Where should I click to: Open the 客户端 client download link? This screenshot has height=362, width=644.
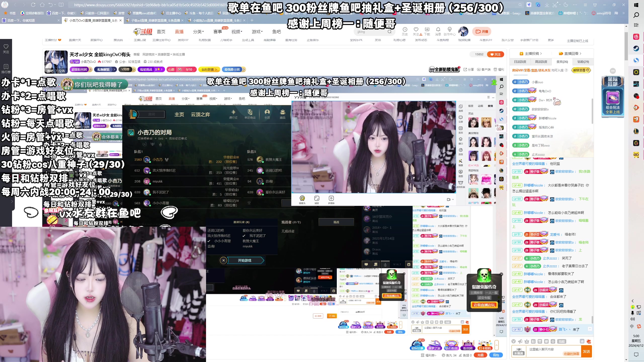pyautogui.click(x=484, y=70)
